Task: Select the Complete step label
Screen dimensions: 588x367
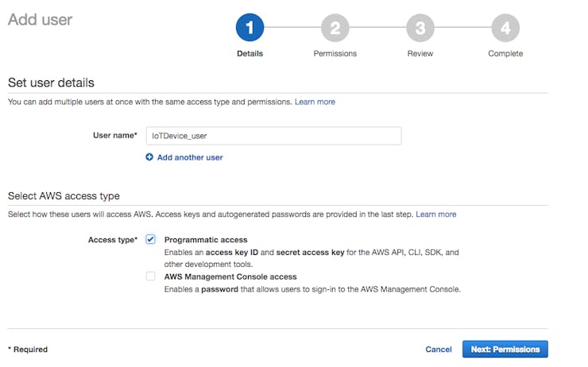Action: [505, 53]
